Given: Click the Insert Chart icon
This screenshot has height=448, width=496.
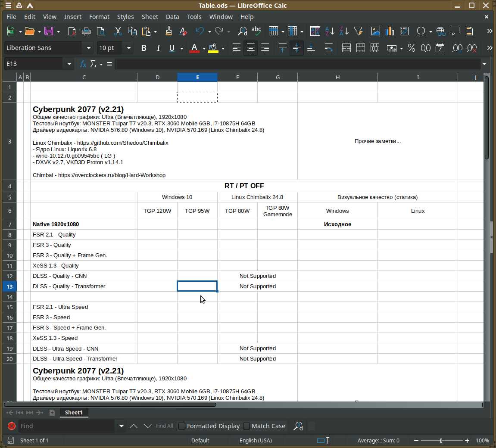Looking at the screenshot, I should [x=390, y=31].
